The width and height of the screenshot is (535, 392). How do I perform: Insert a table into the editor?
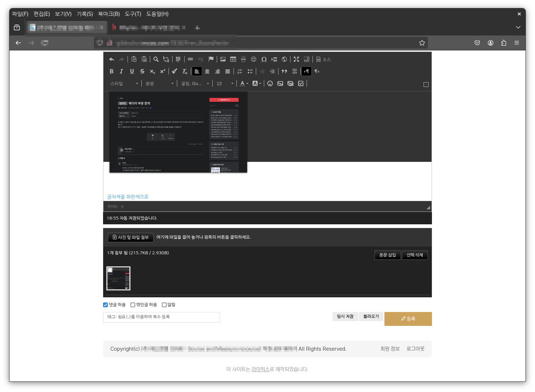[233, 59]
